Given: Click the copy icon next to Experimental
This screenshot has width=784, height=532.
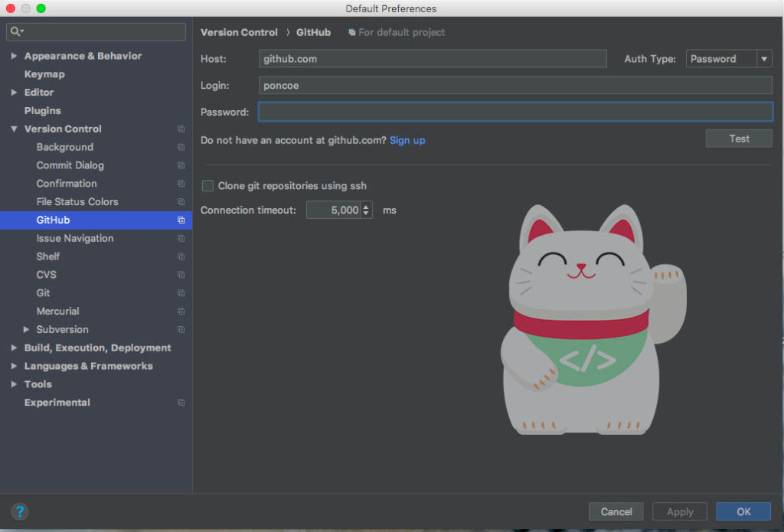Looking at the screenshot, I should tap(181, 403).
